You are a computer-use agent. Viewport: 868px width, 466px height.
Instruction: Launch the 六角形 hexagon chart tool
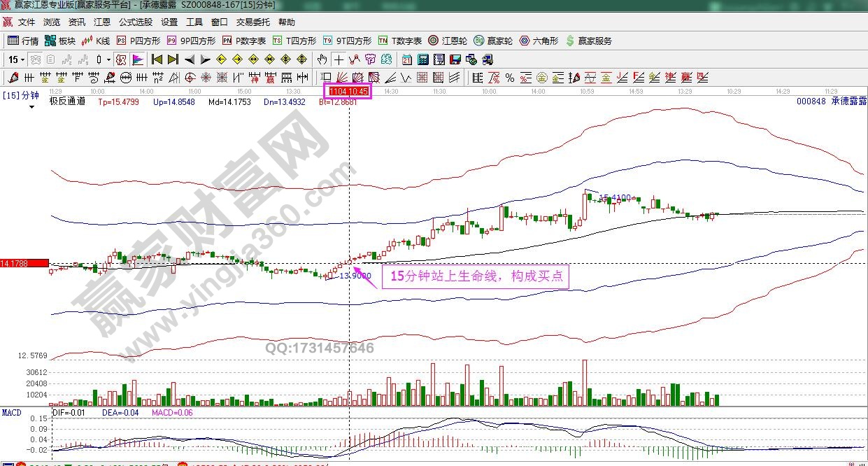coord(537,40)
